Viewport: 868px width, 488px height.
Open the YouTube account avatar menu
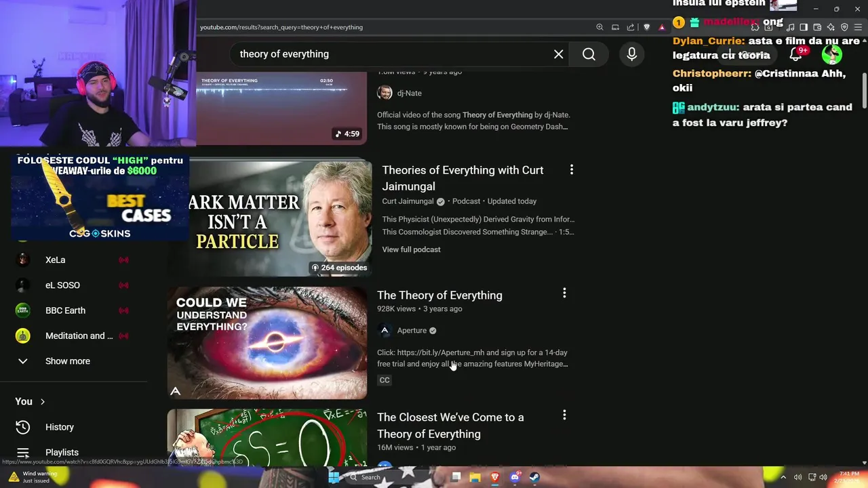point(832,54)
